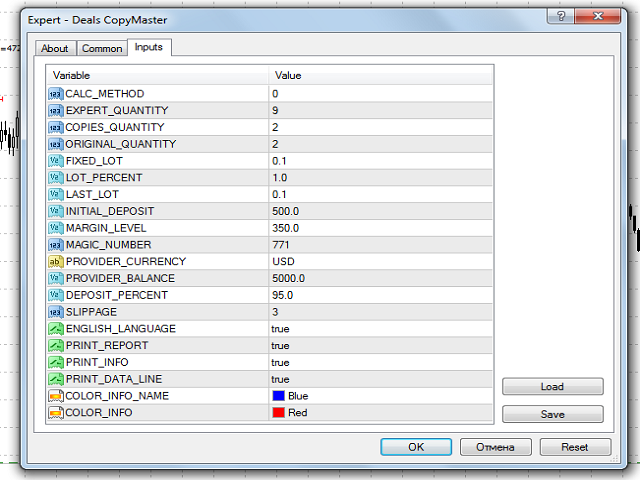Click the Red swatch for COLOR_INFO
The height and width of the screenshot is (480, 640).
279,412
